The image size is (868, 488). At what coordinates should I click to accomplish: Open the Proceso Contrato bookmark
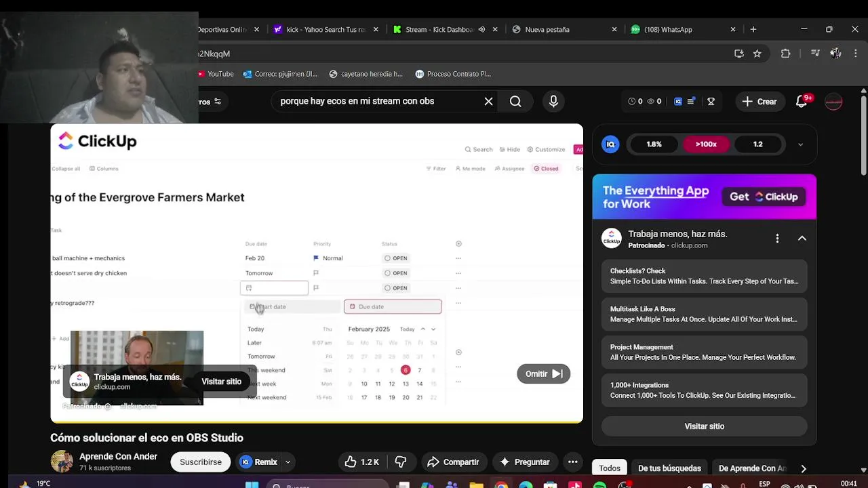pos(453,74)
